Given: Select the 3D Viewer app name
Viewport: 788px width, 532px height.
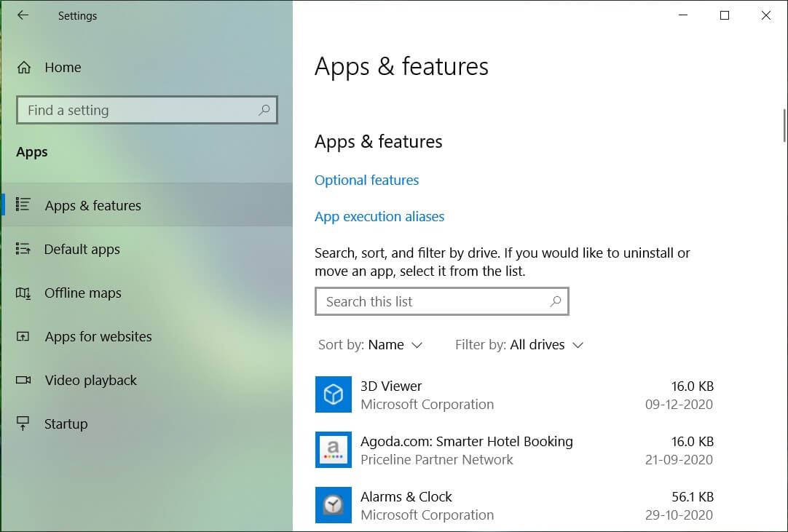Looking at the screenshot, I should tap(391, 386).
